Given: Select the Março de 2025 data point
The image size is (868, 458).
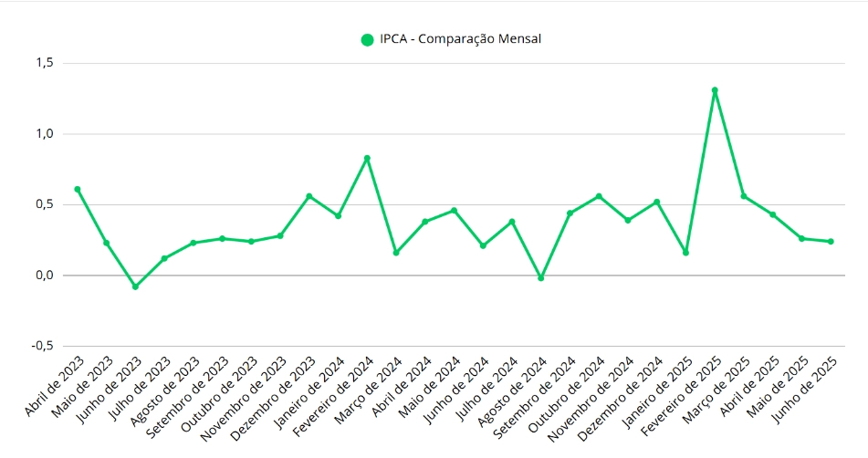Looking at the screenshot, I should tap(744, 196).
